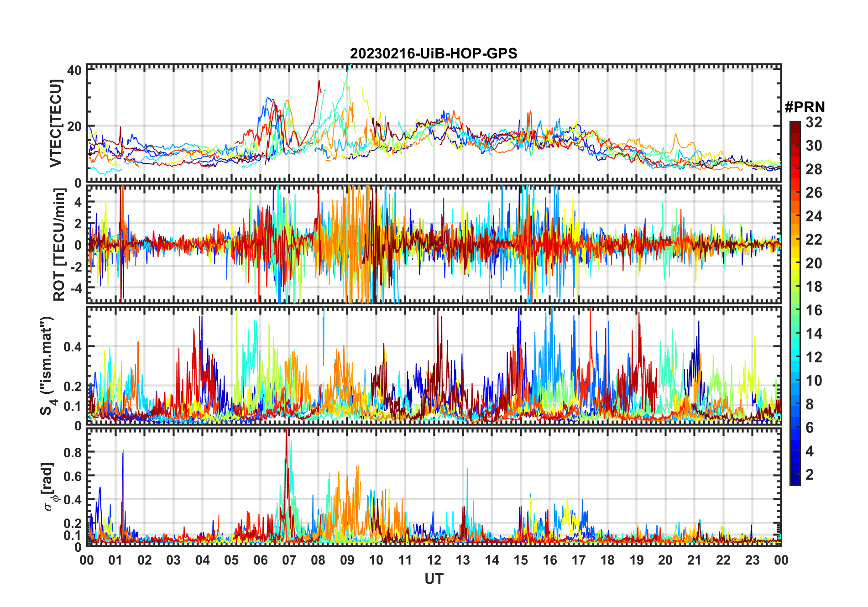Click colorbar tick label 22

tap(814, 240)
